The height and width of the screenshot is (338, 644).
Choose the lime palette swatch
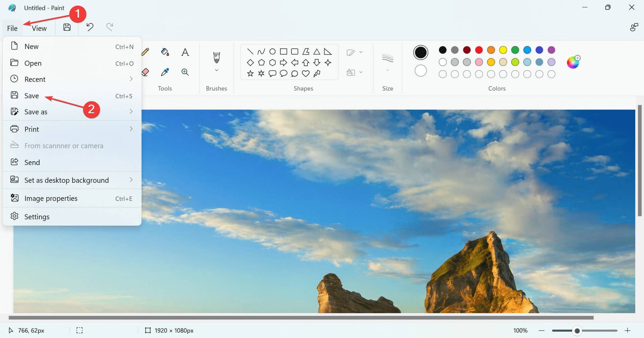[x=515, y=62]
